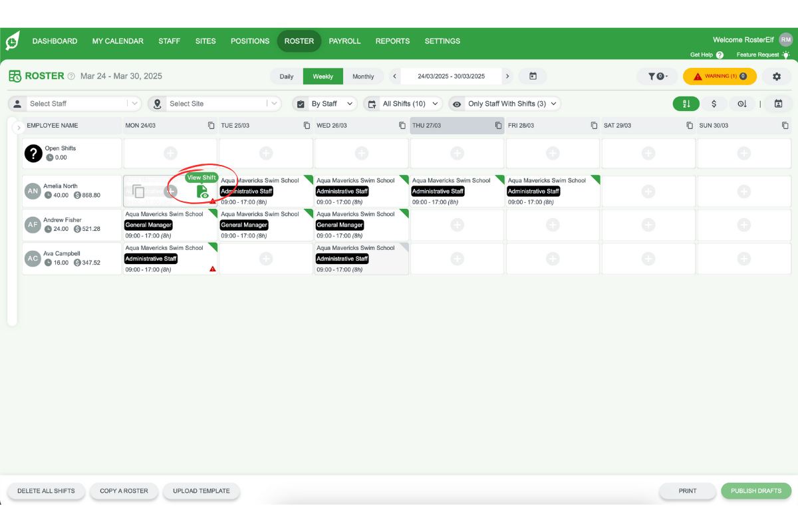Expand the By Staff dropdown
Screen dimensions: 798x532
[x=325, y=103]
